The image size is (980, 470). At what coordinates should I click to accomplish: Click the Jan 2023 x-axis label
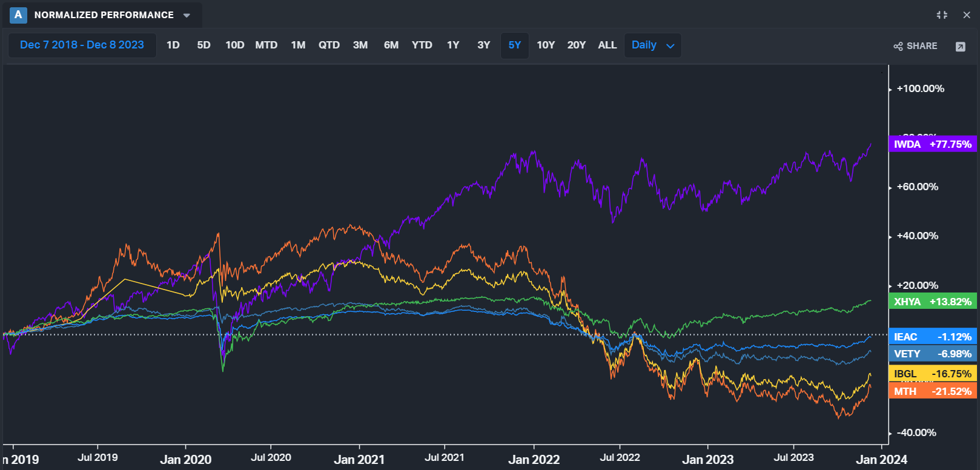coord(707,460)
